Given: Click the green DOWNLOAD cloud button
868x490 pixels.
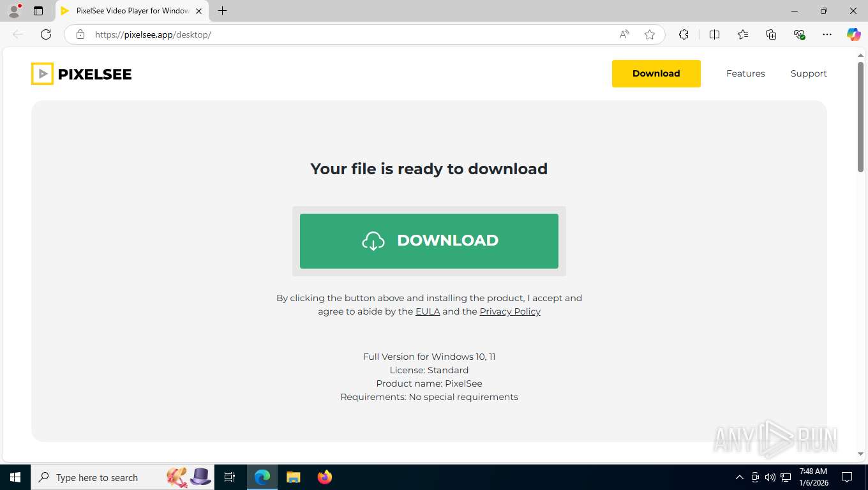Looking at the screenshot, I should pyautogui.click(x=429, y=241).
